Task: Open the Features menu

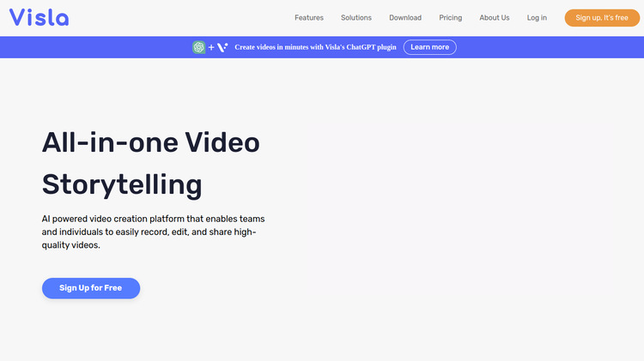Action: click(309, 18)
